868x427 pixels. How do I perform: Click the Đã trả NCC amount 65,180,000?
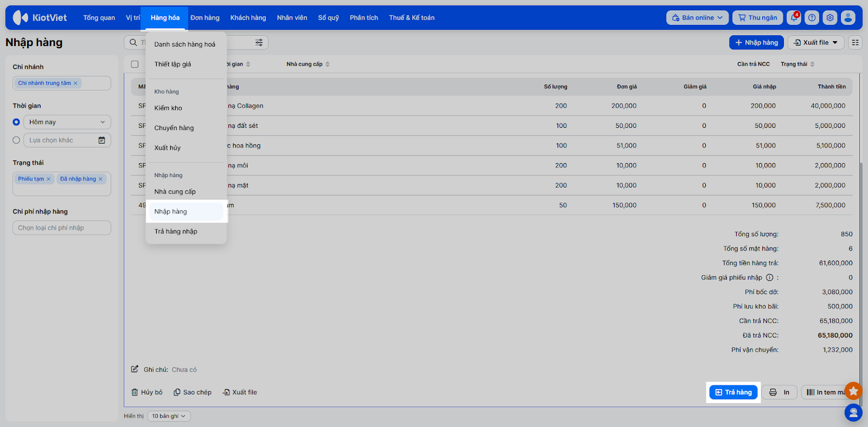tap(835, 335)
